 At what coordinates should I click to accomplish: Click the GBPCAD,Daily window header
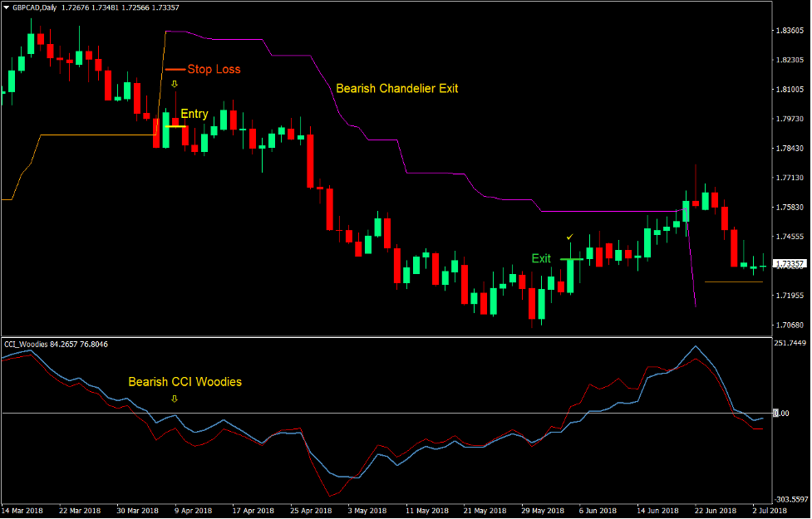pyautogui.click(x=83, y=7)
